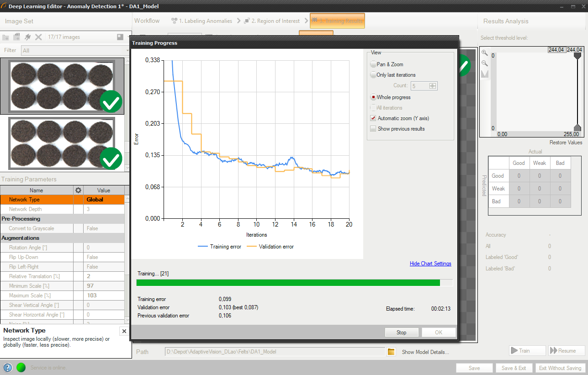
Task: Click the zoom in magnifier icon
Action: [485, 53]
